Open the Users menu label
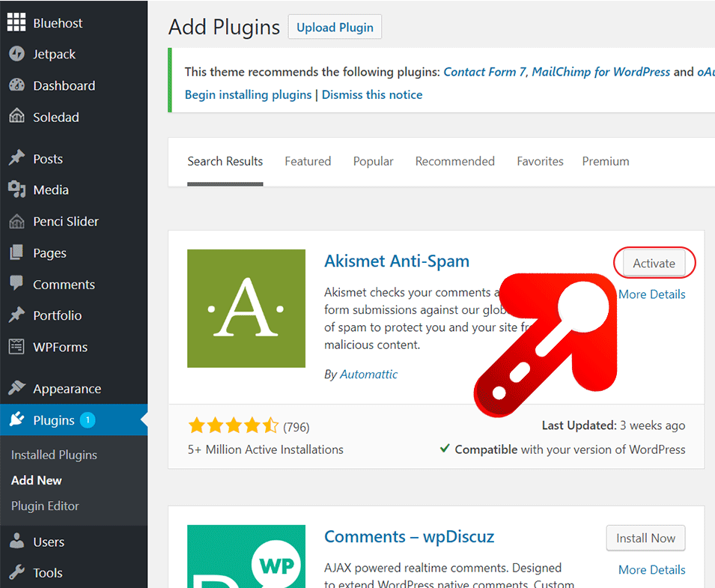 (49, 542)
